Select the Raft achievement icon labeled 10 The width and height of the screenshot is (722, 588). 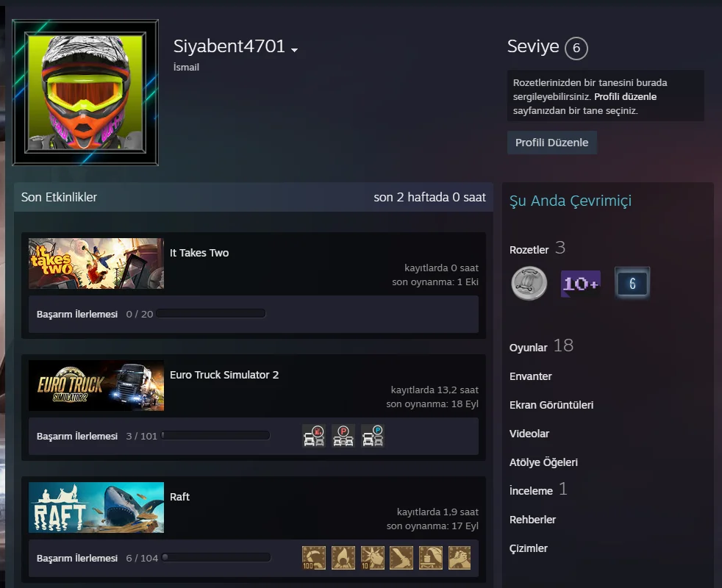coord(373,558)
